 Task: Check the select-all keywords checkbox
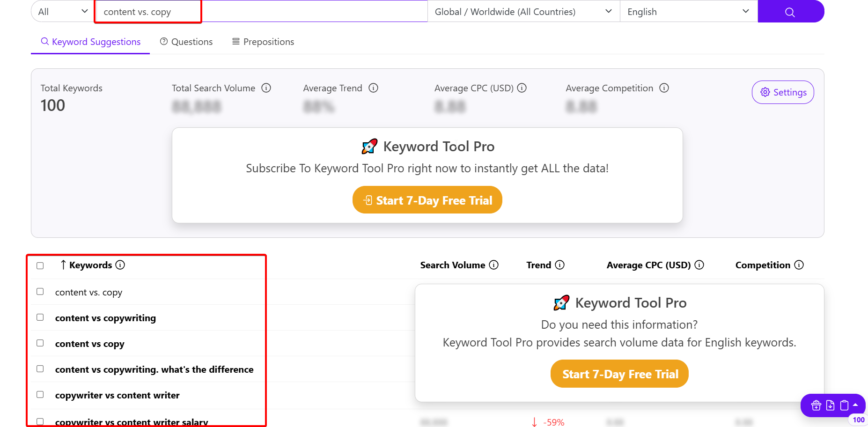(x=40, y=265)
